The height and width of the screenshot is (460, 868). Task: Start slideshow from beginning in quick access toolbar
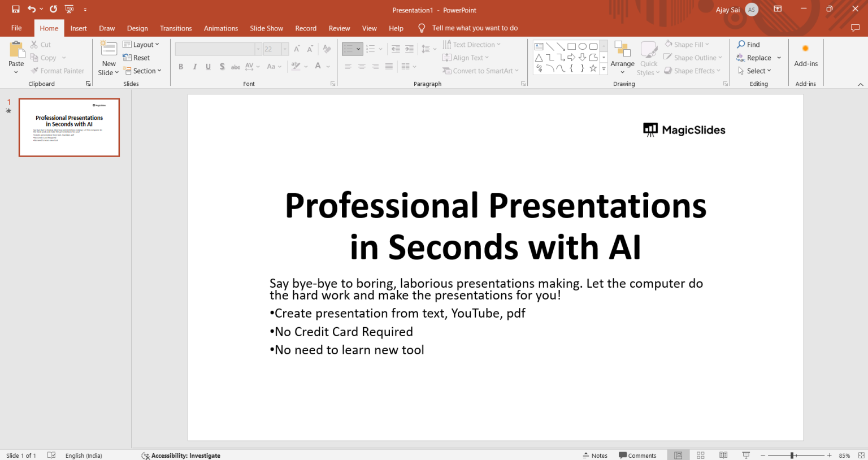(70, 9)
